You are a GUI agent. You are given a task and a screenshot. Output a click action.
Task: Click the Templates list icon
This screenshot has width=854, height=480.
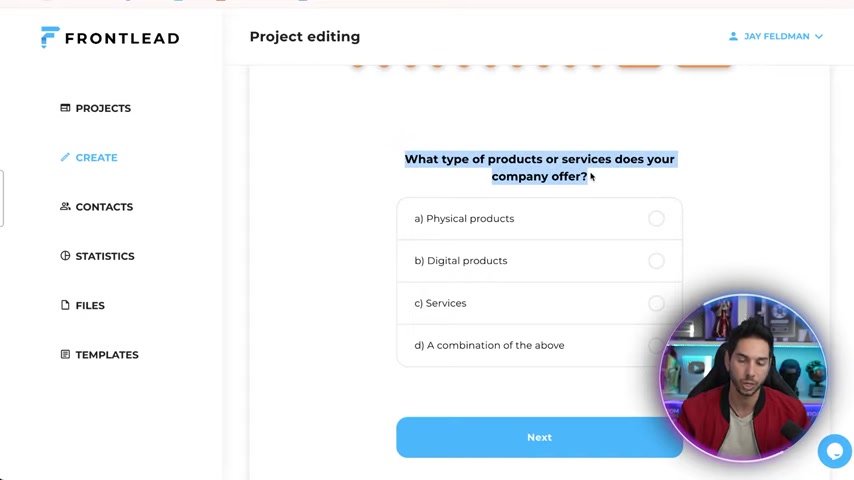(65, 354)
